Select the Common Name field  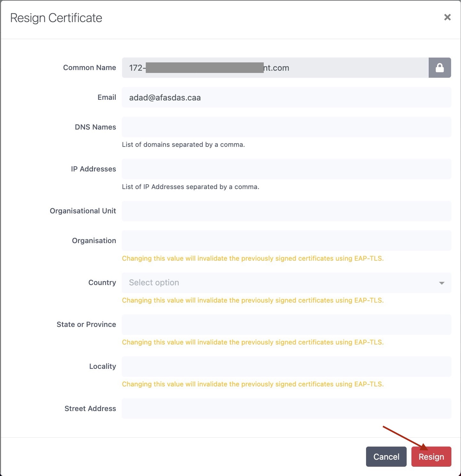click(275, 67)
